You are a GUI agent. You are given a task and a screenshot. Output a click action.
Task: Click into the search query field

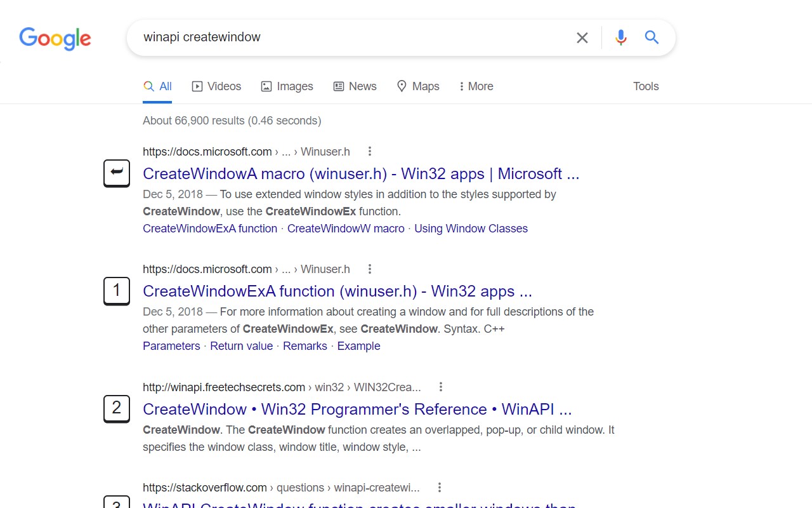click(x=349, y=37)
